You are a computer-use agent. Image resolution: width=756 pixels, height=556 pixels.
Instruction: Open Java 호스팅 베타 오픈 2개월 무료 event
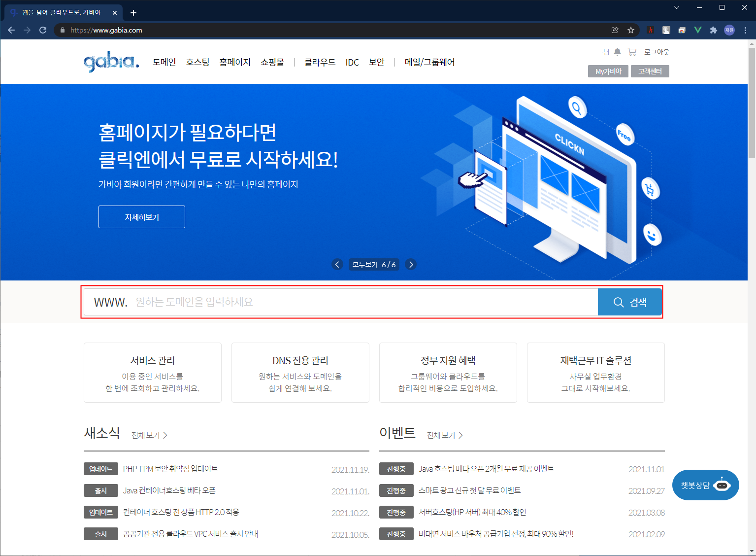tap(486, 469)
